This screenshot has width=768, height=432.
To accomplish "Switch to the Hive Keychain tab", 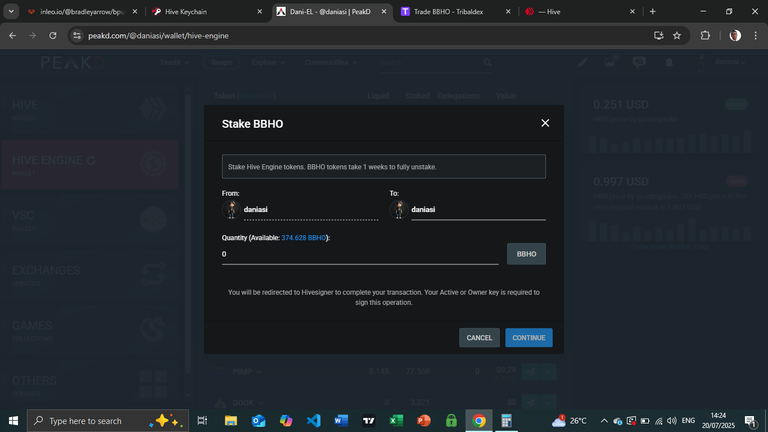I will 206,11.
